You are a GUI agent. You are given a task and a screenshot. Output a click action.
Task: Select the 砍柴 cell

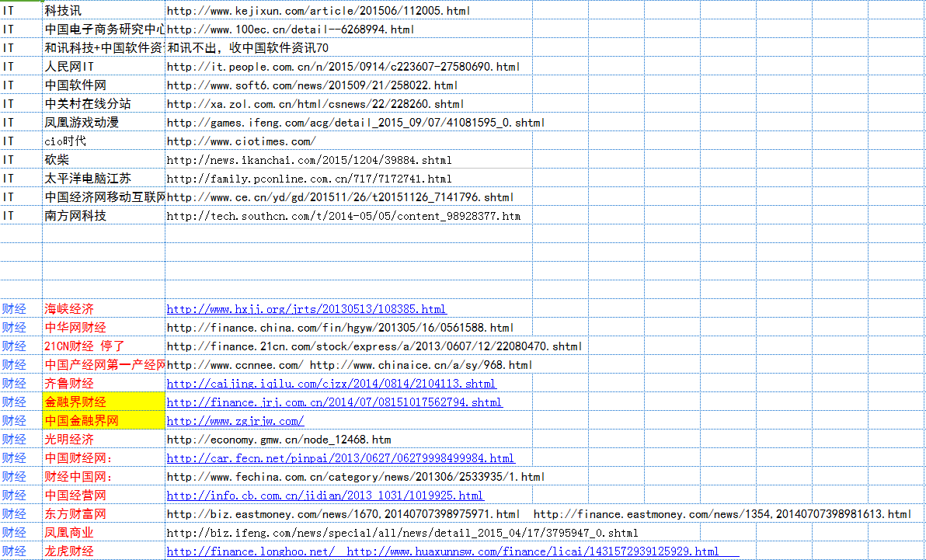[x=104, y=160]
